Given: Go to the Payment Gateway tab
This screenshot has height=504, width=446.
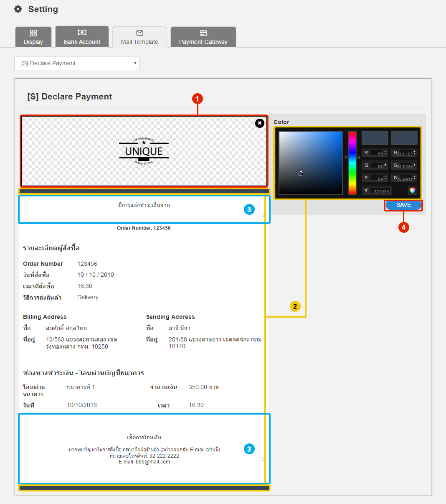Looking at the screenshot, I should coord(203,37).
